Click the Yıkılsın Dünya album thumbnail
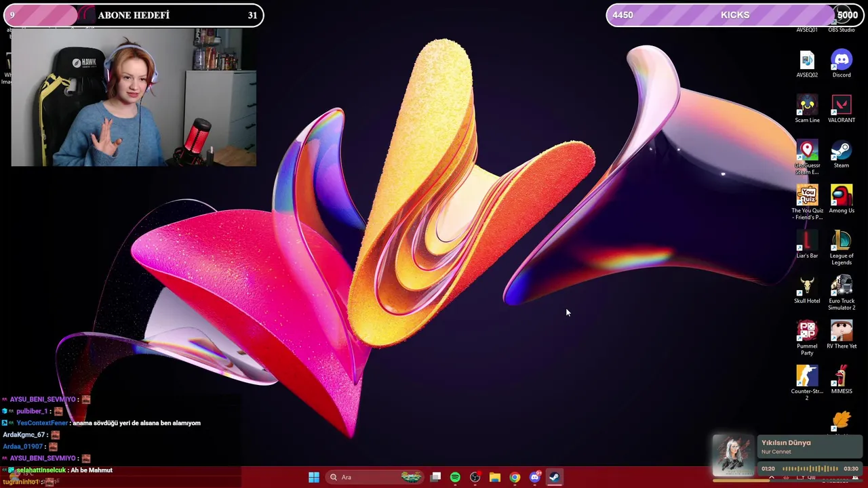Image resolution: width=868 pixels, height=488 pixels. tap(733, 455)
